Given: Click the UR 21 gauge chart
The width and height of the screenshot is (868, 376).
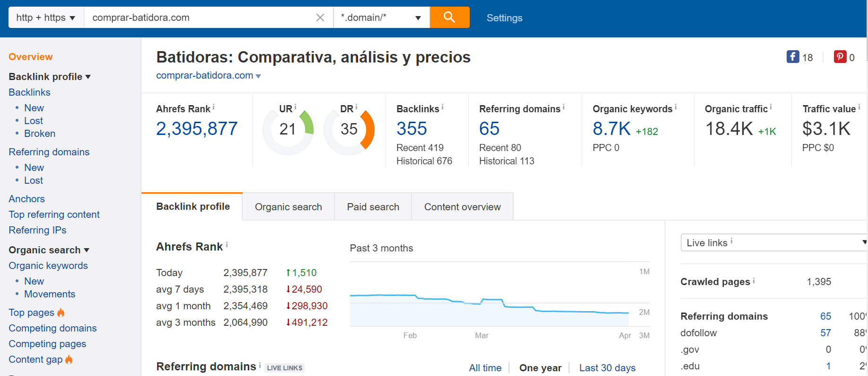Looking at the screenshot, I should pyautogui.click(x=288, y=130).
